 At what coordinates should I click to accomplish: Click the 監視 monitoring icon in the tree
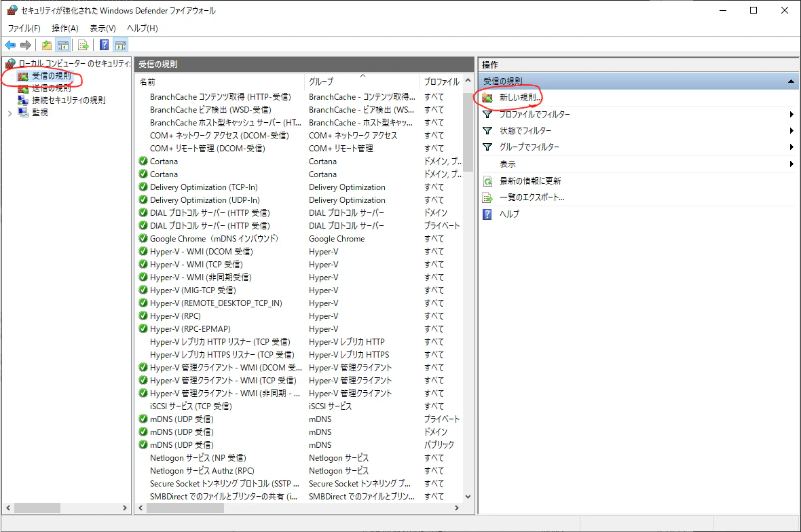pyautogui.click(x=23, y=113)
